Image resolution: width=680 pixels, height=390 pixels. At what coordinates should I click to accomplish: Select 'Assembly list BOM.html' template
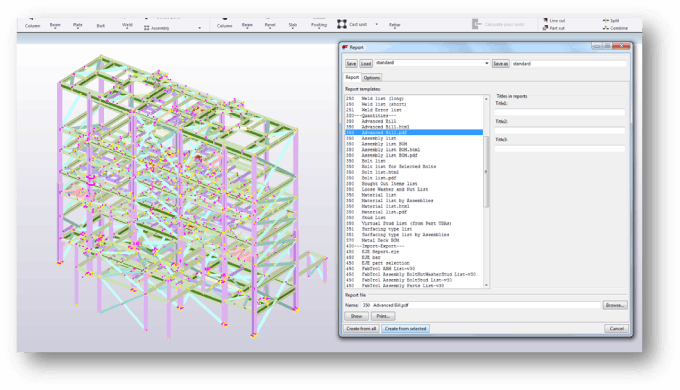414,149
